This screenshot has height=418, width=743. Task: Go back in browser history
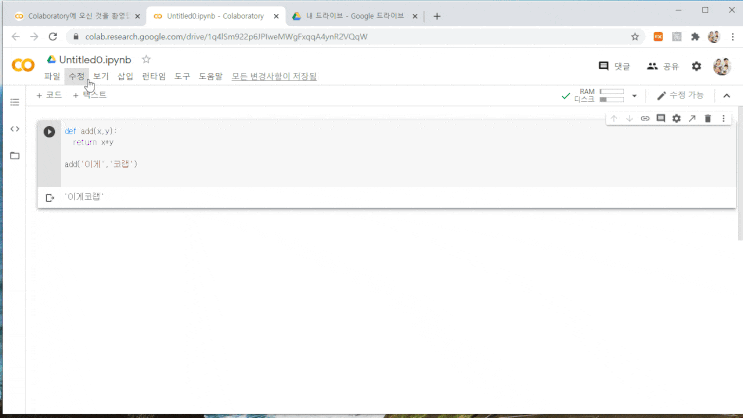pyautogui.click(x=16, y=36)
